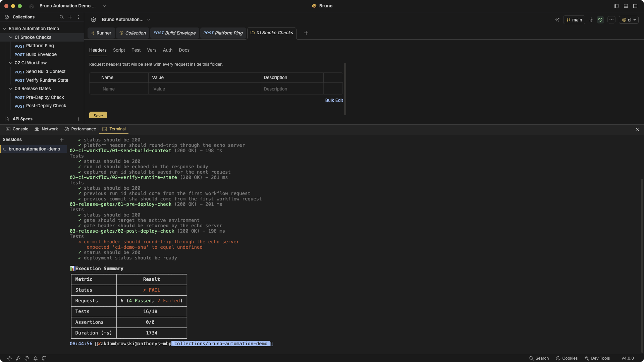The height and width of the screenshot is (362, 644).
Task: Open the three-dots more menu in toolbar
Action: coord(611,20)
